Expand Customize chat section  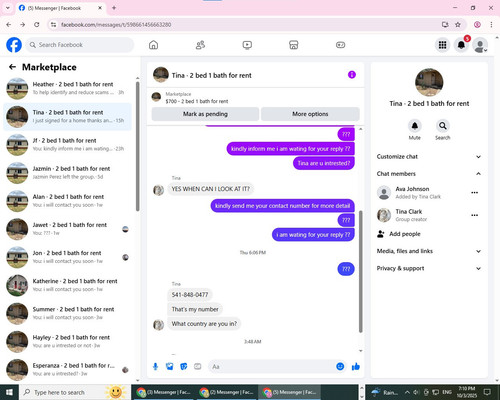pos(429,157)
